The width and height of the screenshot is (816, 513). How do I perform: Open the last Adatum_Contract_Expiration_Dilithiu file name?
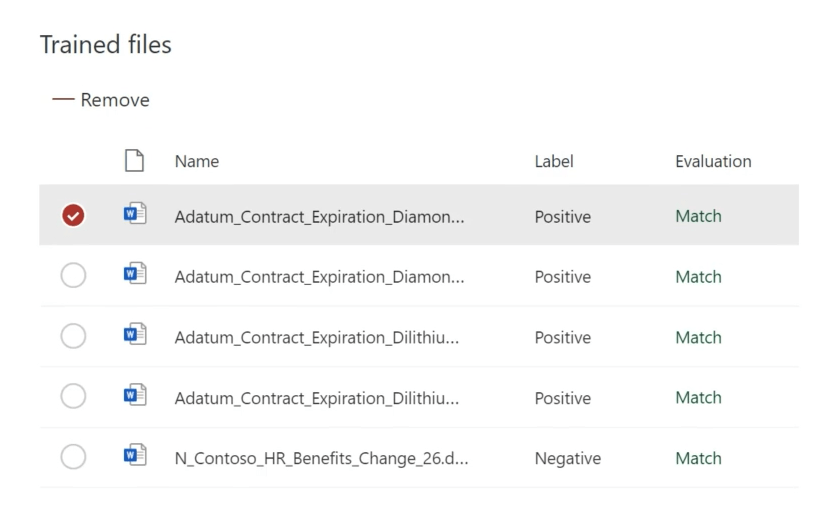pos(316,398)
